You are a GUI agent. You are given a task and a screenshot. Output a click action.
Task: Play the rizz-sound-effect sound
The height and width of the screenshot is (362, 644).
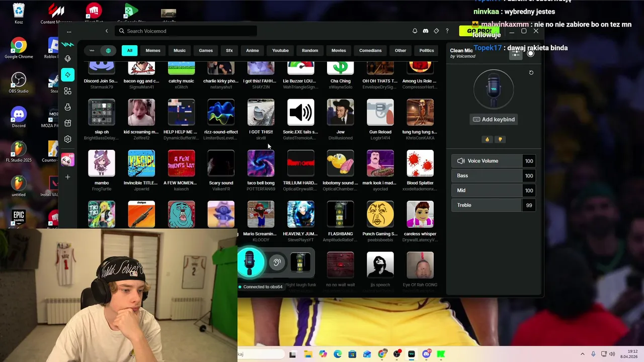point(221,113)
